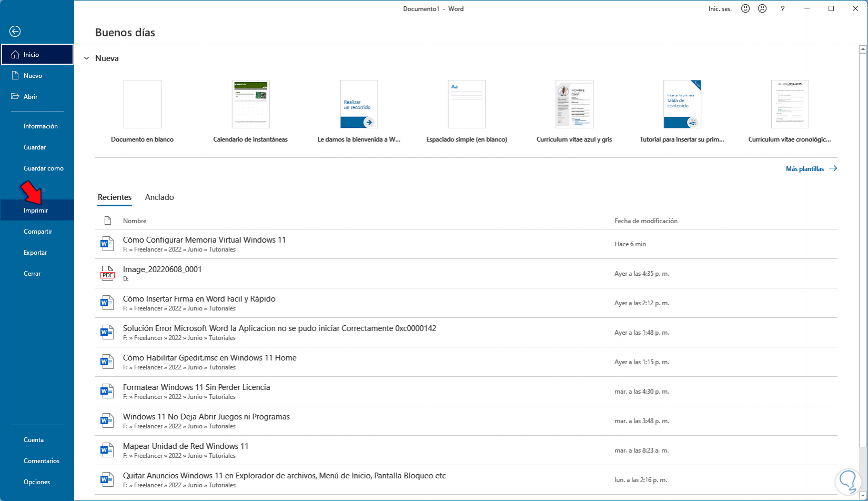Viewport: 868px width, 501px height.
Task: Click the back arrow circle icon
Action: pos(15,32)
